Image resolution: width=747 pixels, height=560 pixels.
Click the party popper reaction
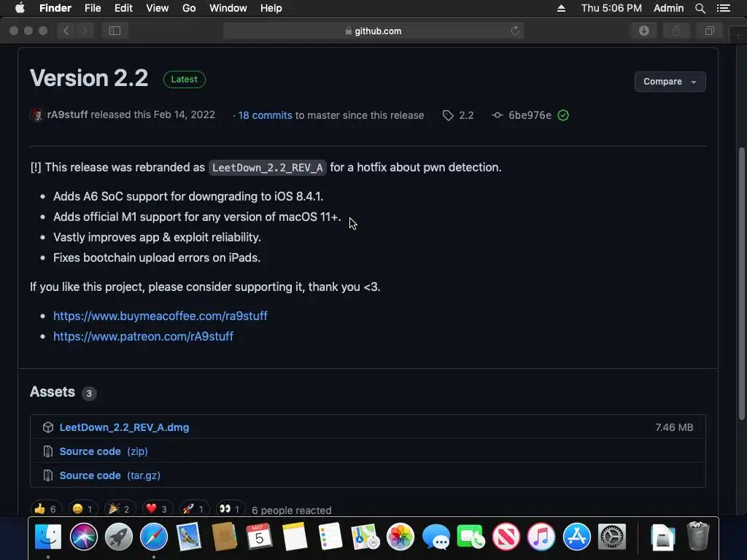119,509
